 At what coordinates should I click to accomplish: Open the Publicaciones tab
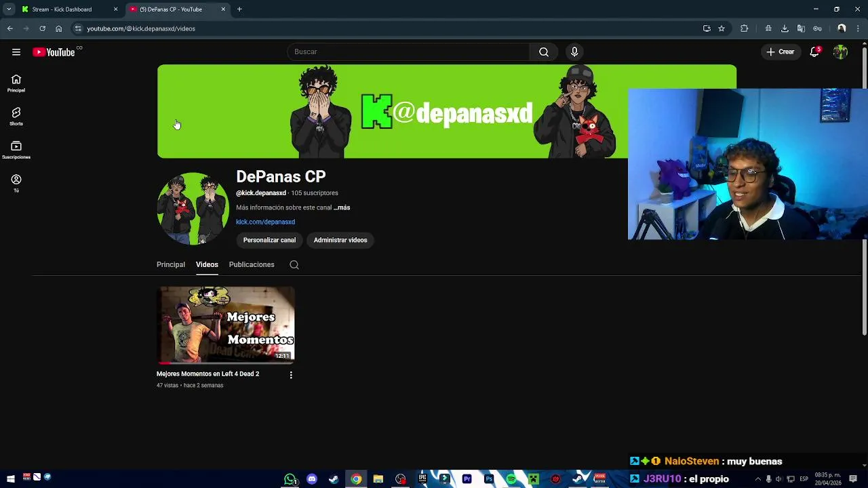[x=252, y=265]
